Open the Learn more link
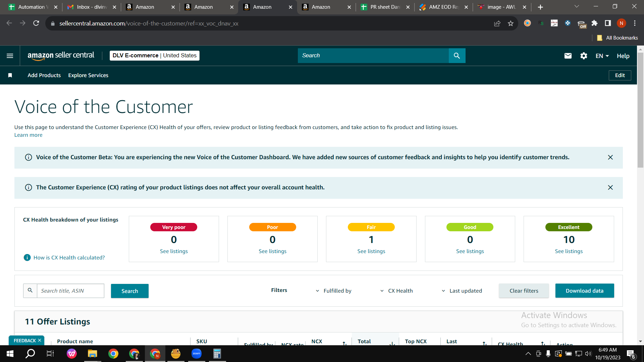This screenshot has height=362, width=644. pos(29,135)
